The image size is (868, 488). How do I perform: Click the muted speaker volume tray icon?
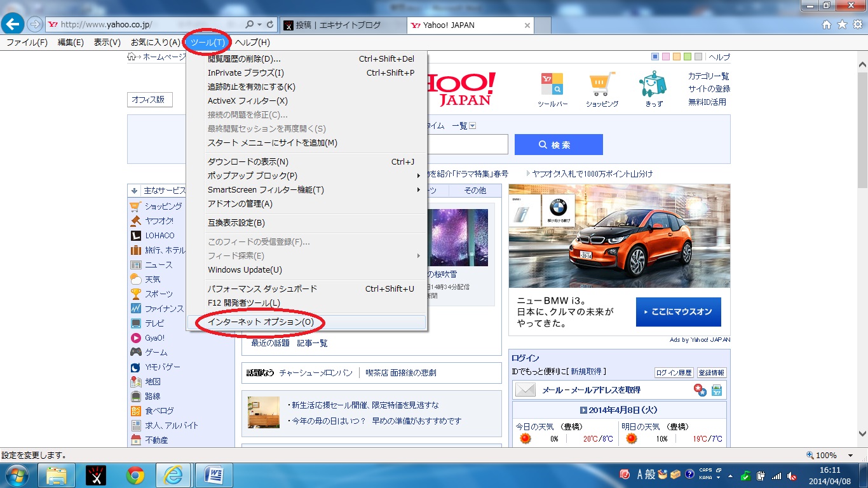pyautogui.click(x=792, y=475)
